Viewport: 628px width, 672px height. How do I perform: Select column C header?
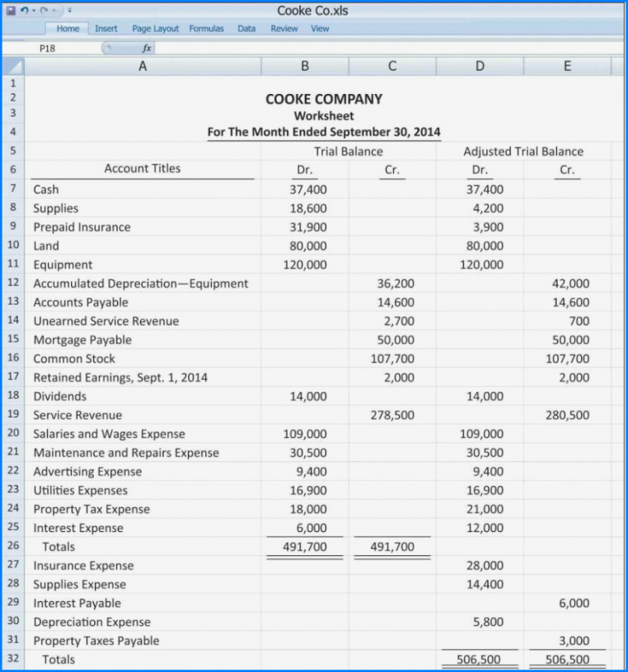(392, 66)
